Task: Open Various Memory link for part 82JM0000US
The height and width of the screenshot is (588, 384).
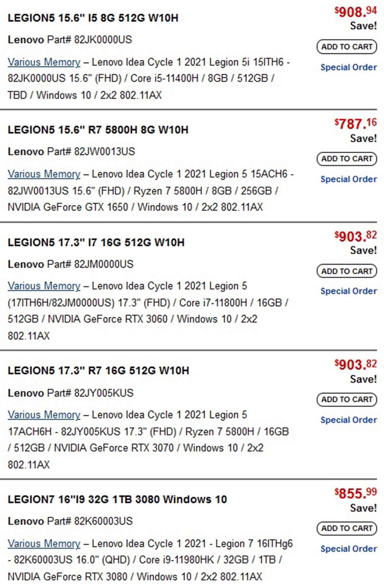Action: point(44,286)
